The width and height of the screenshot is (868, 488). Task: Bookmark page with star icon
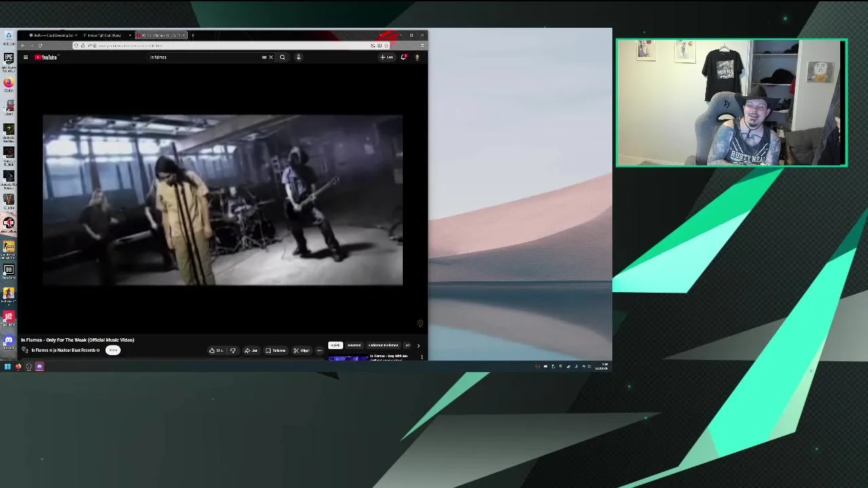pos(387,45)
